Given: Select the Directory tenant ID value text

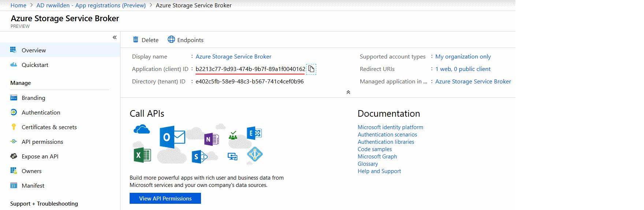Looking at the screenshot, I should [250, 81].
